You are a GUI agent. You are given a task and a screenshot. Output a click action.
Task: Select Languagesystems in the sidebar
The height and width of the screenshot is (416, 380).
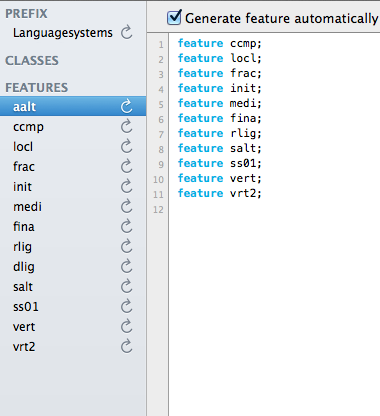pos(63,33)
